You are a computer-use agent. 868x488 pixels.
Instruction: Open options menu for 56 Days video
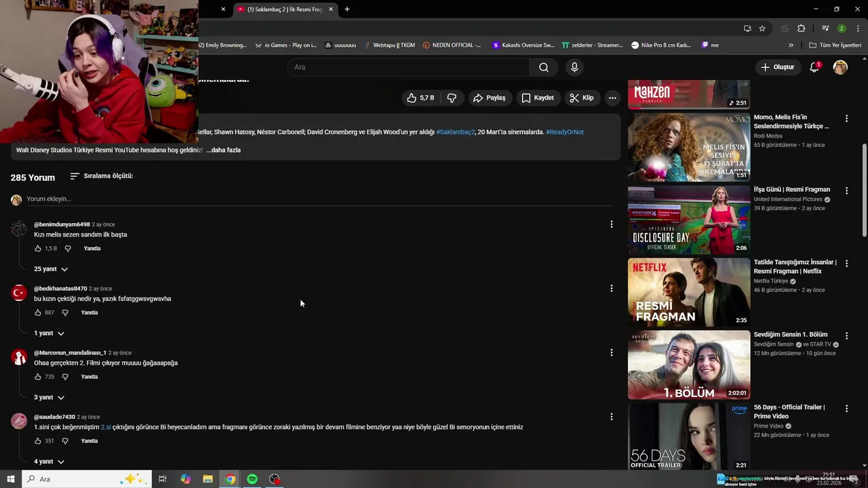tap(846, 408)
